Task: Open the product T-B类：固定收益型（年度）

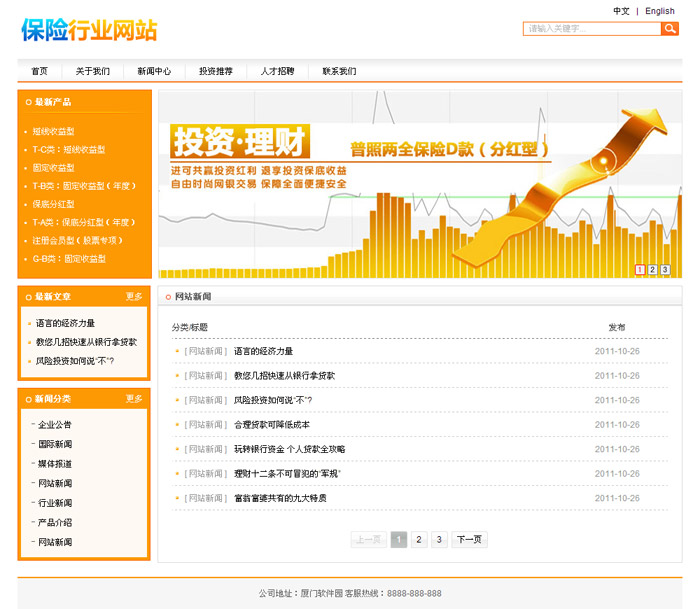Action: pyautogui.click(x=84, y=186)
